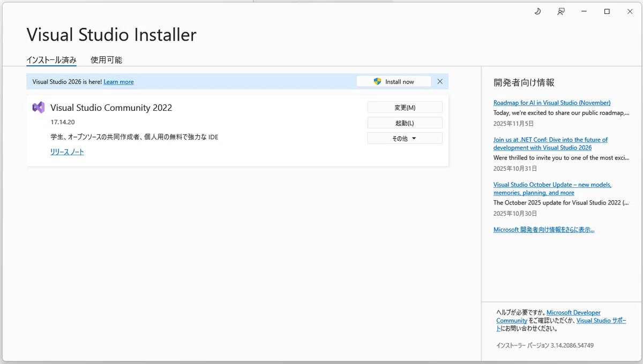
Task: Open the リリース ノート link
Action: pyautogui.click(x=67, y=152)
